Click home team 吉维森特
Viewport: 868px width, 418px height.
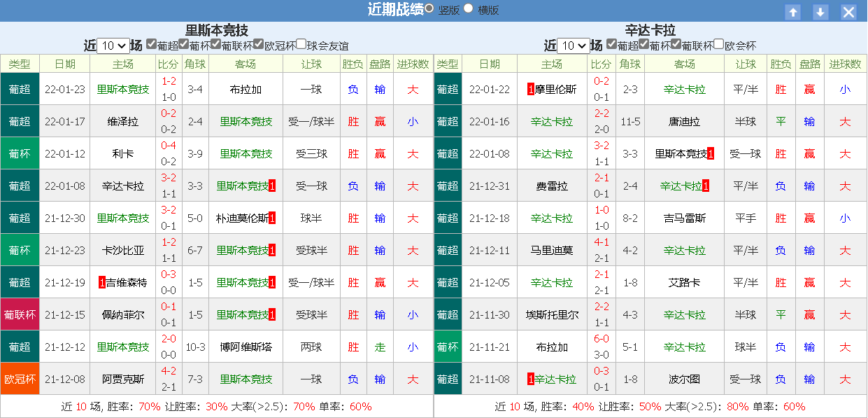127,283
